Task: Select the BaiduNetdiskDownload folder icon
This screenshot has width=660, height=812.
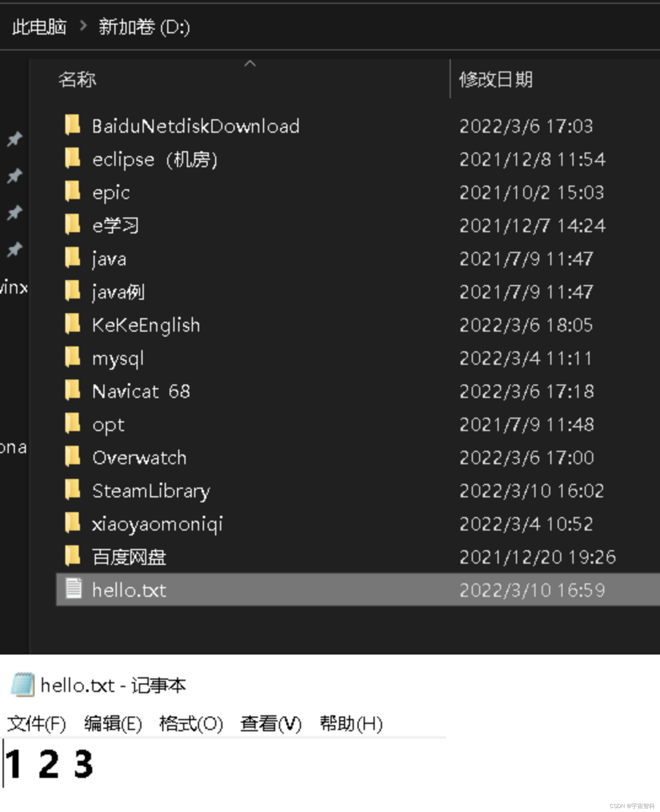Action: click(72, 125)
